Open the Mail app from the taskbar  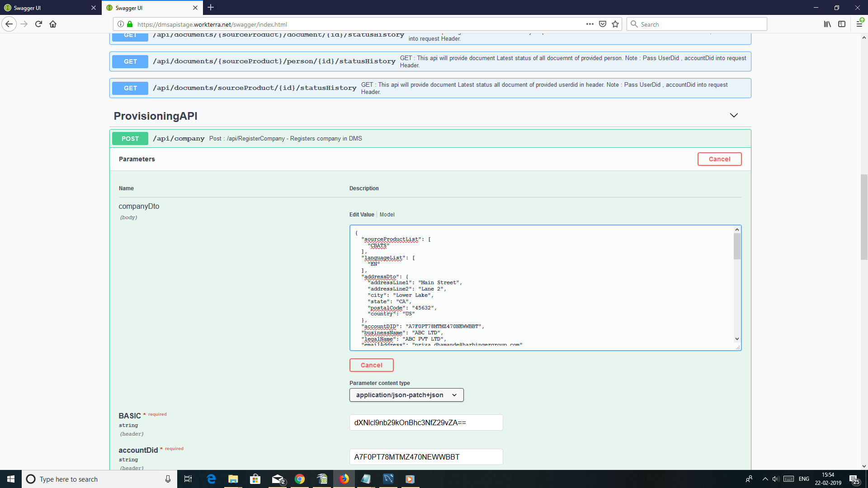tap(278, 479)
